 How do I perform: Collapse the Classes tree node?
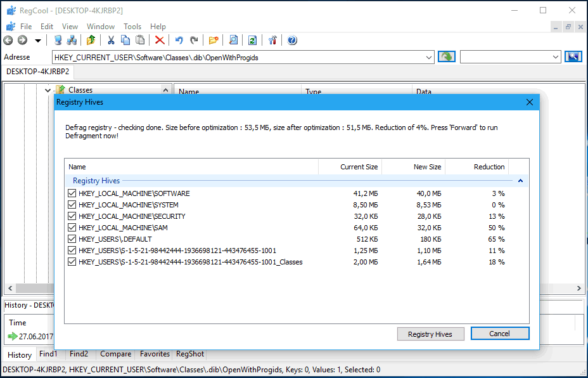click(48, 90)
